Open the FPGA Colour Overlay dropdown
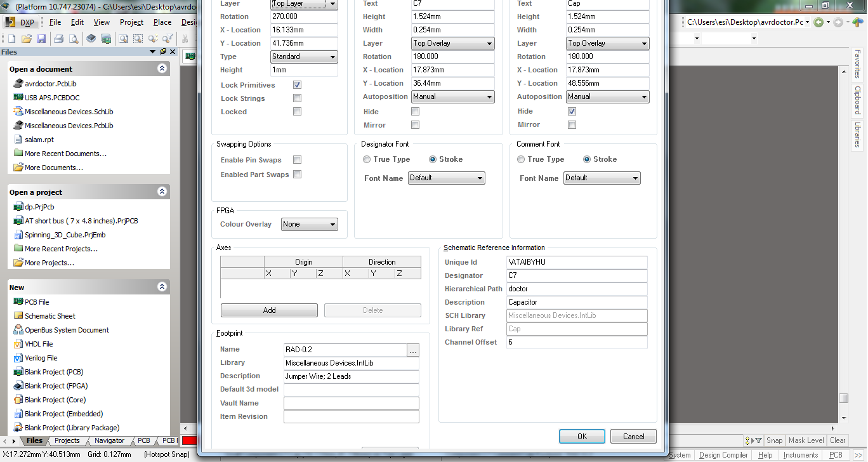Viewport: 868px width, 462px height. [310, 224]
